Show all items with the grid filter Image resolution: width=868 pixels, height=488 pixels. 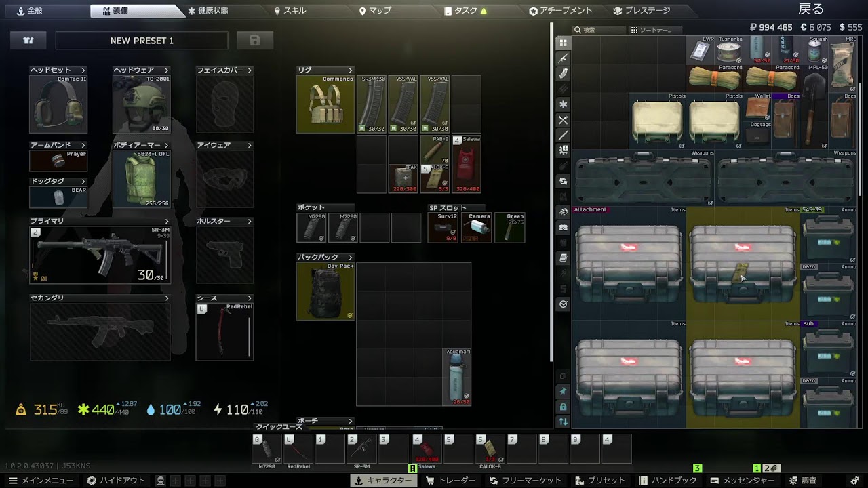[563, 43]
